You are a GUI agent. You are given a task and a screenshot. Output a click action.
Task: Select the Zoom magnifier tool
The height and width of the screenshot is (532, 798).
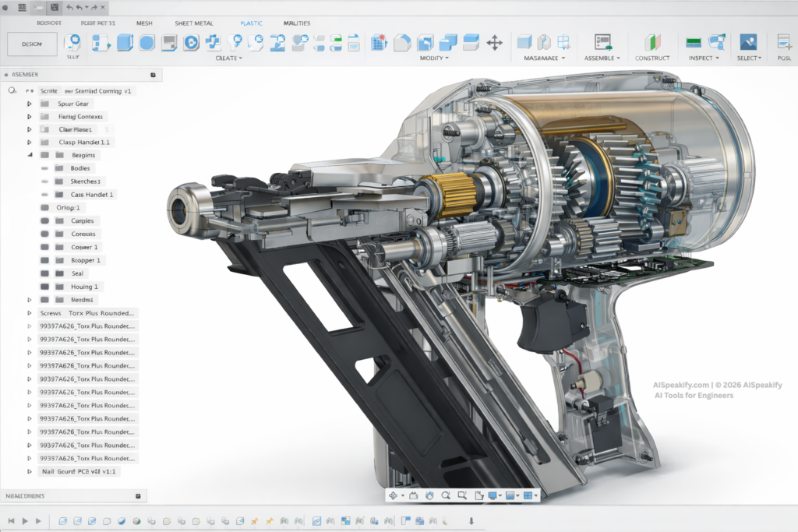tap(445, 495)
